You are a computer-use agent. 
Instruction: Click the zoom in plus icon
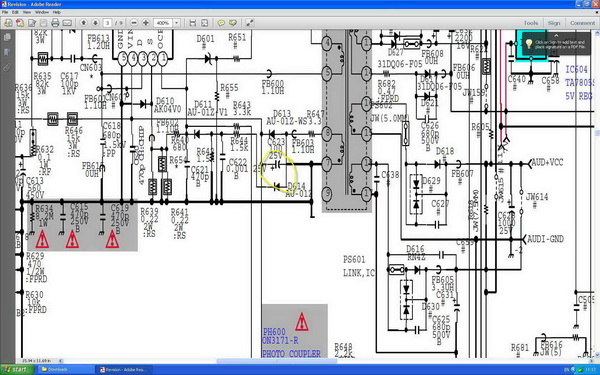point(146,23)
